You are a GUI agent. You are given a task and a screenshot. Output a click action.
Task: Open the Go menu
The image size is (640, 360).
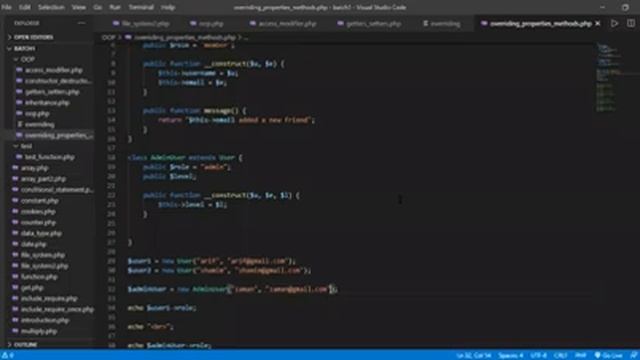pos(98,7)
